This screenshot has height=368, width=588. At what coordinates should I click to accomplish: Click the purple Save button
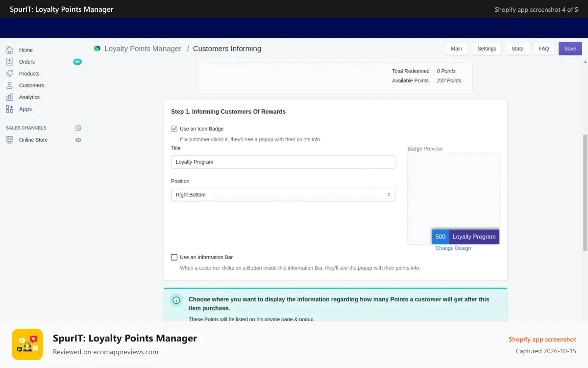pyautogui.click(x=570, y=49)
